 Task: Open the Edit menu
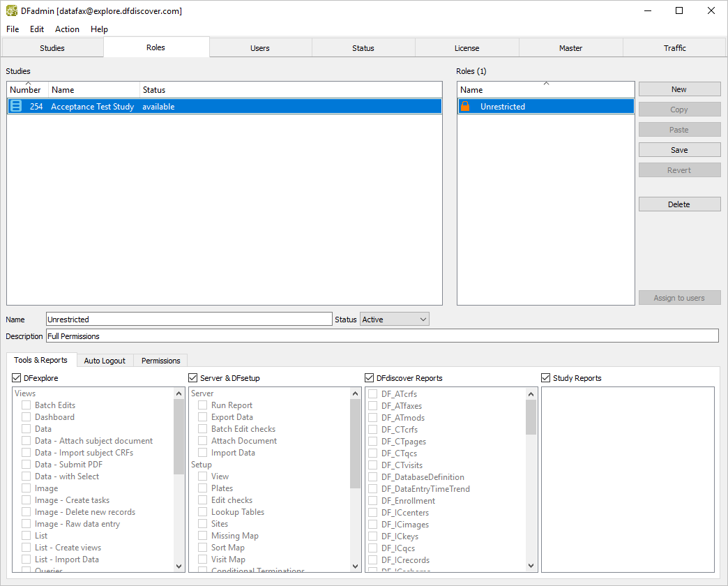(37, 29)
